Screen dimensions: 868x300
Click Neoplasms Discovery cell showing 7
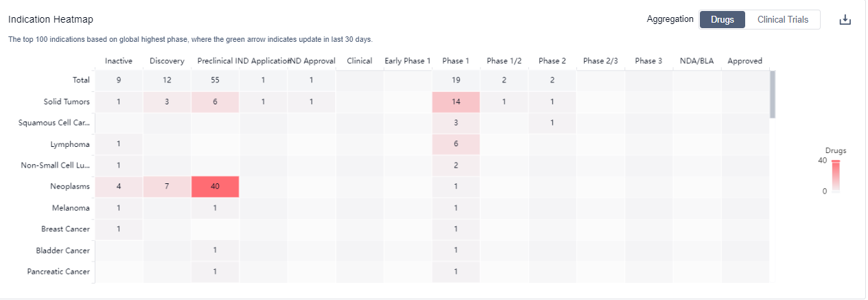point(167,187)
